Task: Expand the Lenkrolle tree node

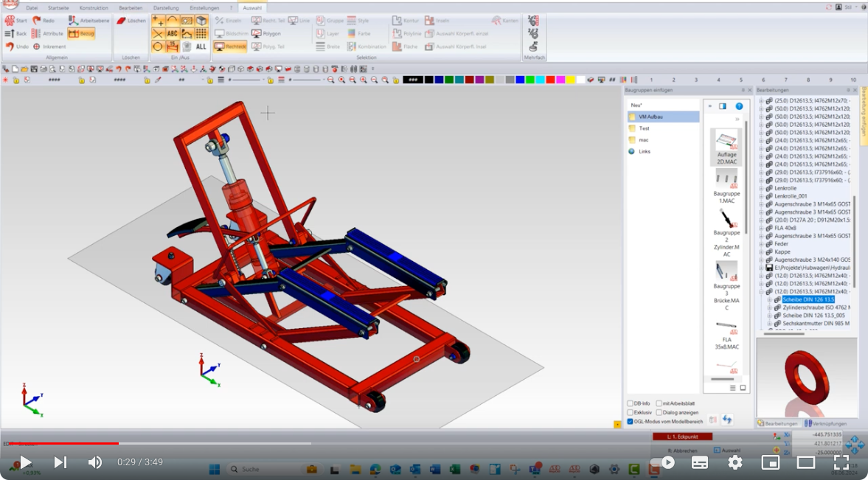Action: pos(761,188)
